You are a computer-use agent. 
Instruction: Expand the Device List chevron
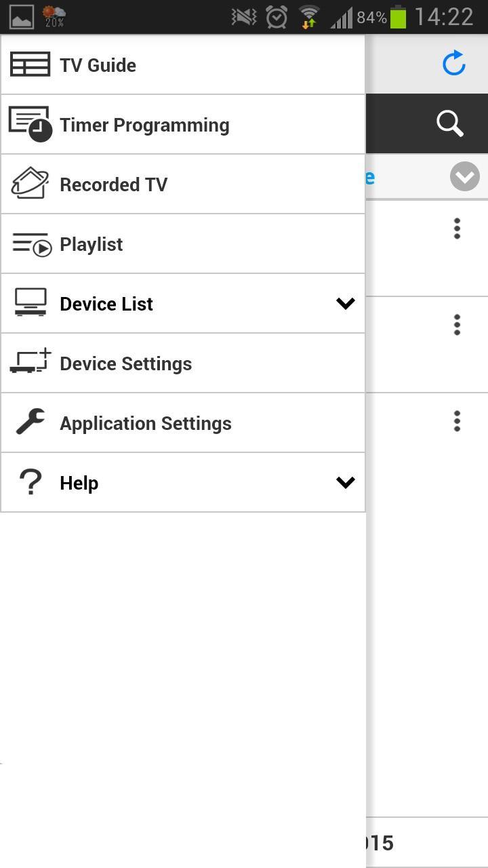pyautogui.click(x=346, y=303)
